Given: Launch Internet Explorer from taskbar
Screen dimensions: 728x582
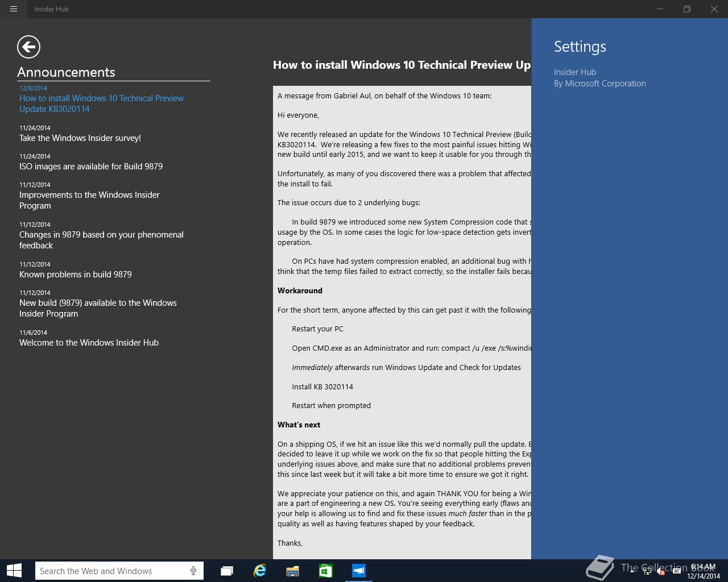Looking at the screenshot, I should [x=260, y=571].
